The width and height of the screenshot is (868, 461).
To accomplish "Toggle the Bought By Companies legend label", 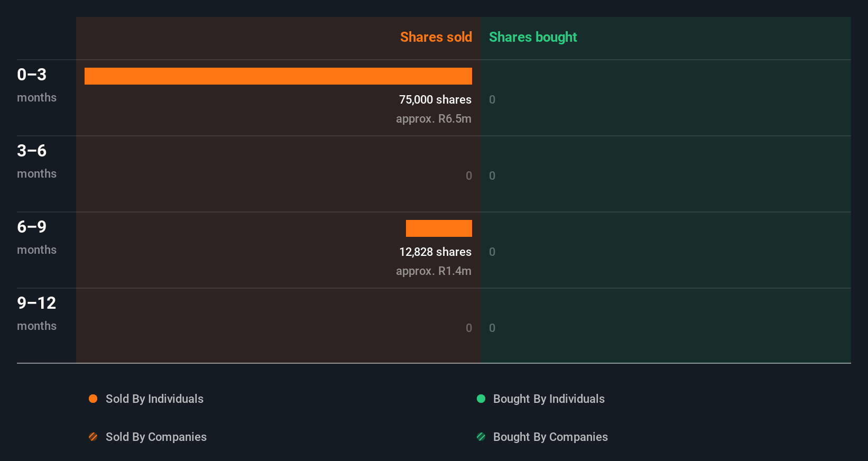I will (x=550, y=437).
